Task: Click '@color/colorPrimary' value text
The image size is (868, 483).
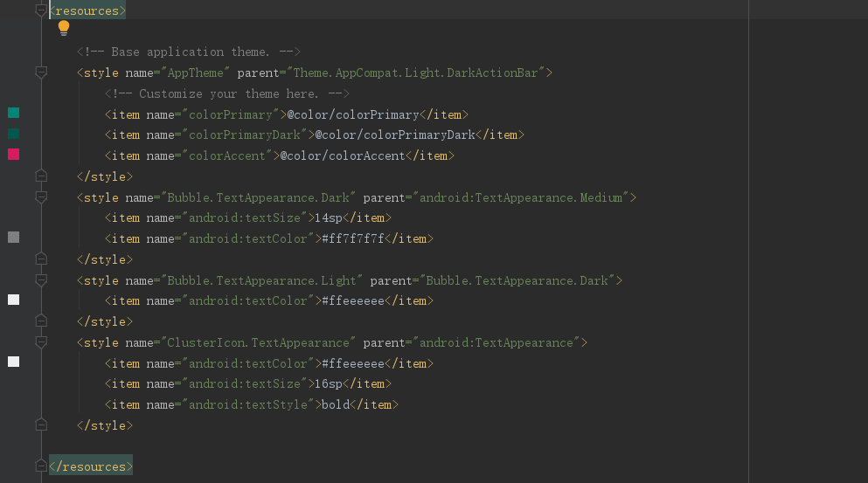Action: point(353,114)
